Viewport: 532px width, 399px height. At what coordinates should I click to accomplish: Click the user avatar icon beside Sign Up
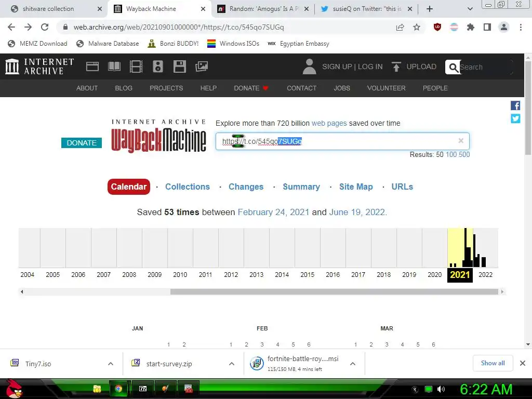[x=309, y=66]
